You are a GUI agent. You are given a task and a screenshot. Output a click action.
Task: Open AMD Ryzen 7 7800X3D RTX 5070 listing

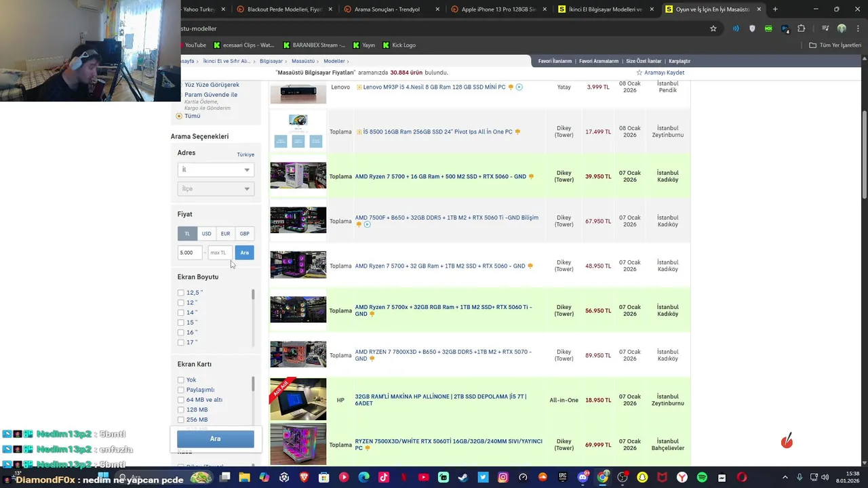(443, 355)
